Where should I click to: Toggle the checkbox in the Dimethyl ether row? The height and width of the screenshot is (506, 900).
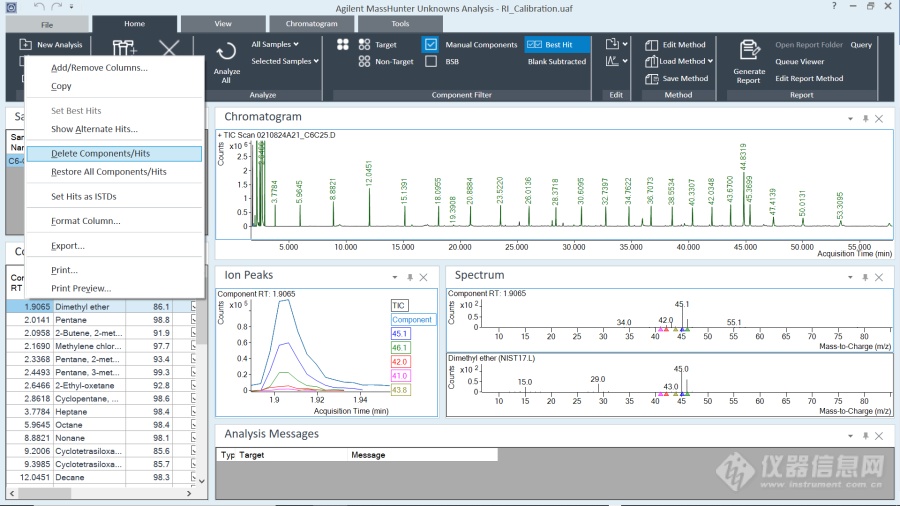click(193, 306)
